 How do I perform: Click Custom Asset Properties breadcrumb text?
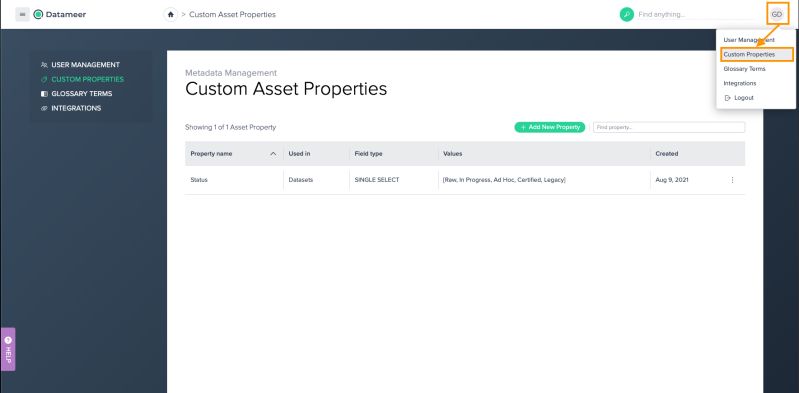232,15
